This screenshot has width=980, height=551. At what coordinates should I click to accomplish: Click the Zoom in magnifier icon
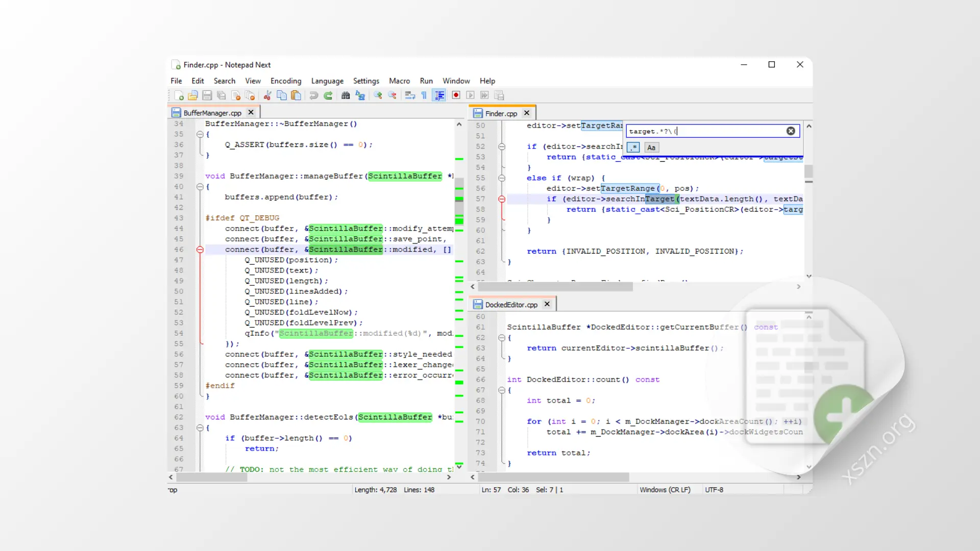tap(378, 95)
